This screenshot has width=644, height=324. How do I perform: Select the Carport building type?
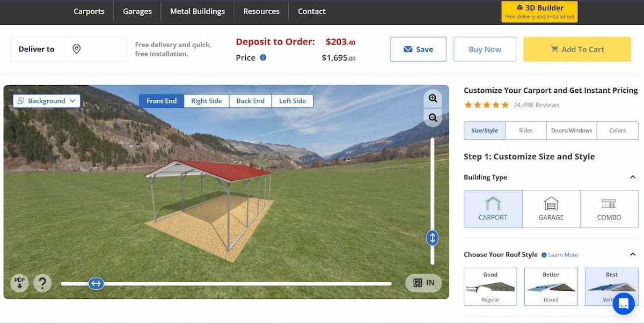click(493, 209)
